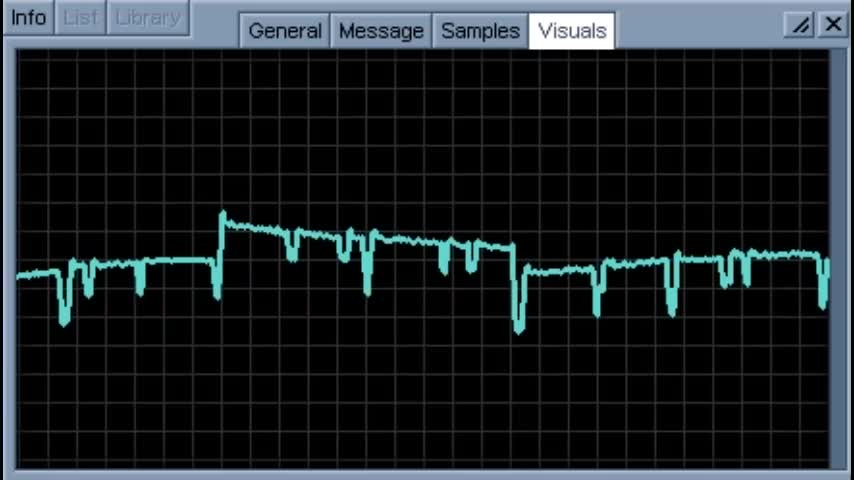Click the greyed-out List button
Image resolution: width=854 pixels, height=480 pixels.
point(80,18)
